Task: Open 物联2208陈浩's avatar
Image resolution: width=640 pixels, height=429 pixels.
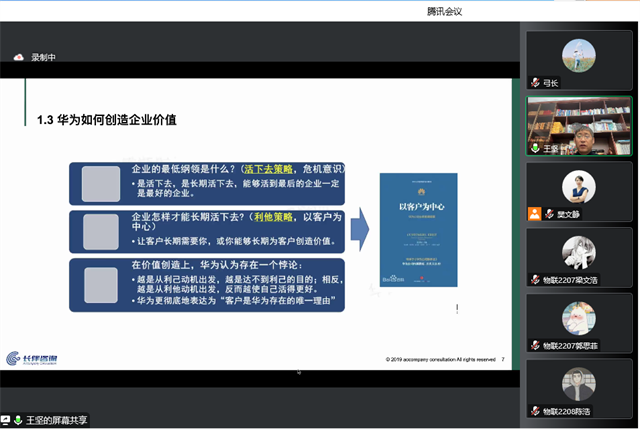Action: (x=578, y=384)
